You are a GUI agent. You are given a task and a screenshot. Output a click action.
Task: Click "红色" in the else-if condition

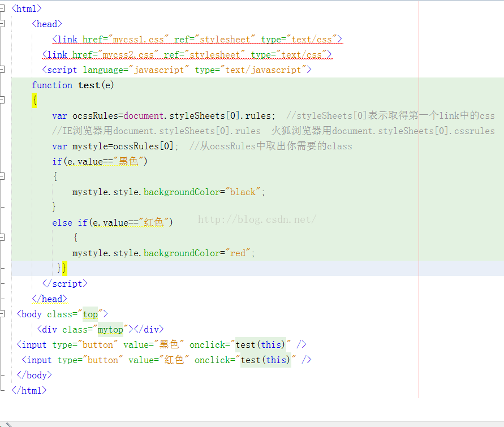click(x=154, y=222)
